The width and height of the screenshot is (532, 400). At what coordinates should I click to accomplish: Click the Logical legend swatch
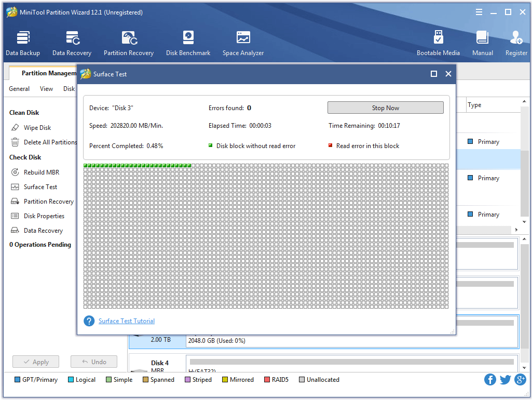[71, 380]
